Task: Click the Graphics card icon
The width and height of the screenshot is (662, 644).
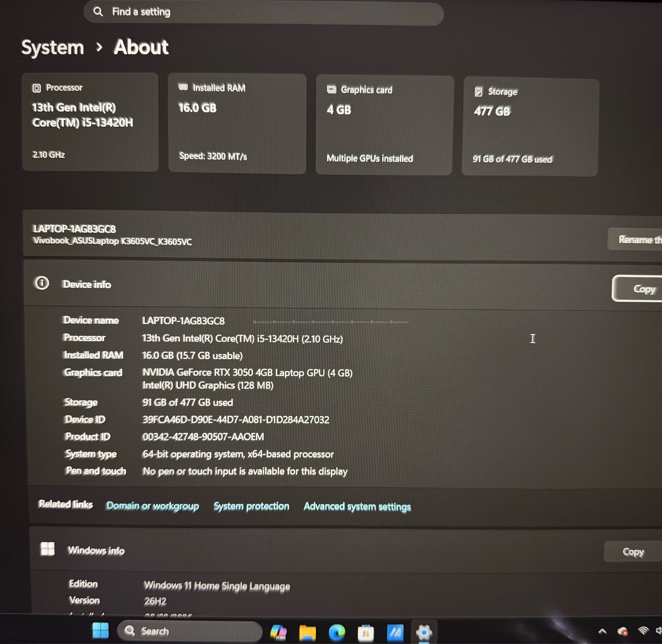Action: pos(331,90)
